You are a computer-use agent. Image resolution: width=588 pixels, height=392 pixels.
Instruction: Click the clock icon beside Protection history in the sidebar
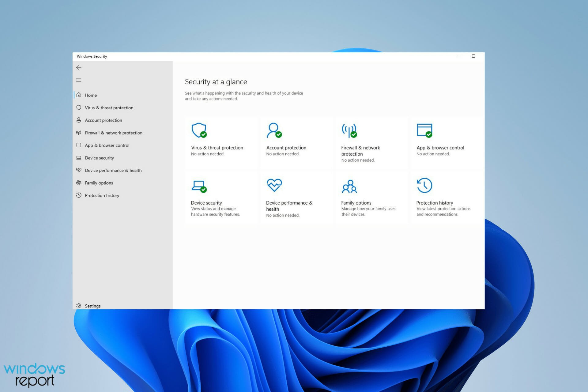click(x=79, y=195)
